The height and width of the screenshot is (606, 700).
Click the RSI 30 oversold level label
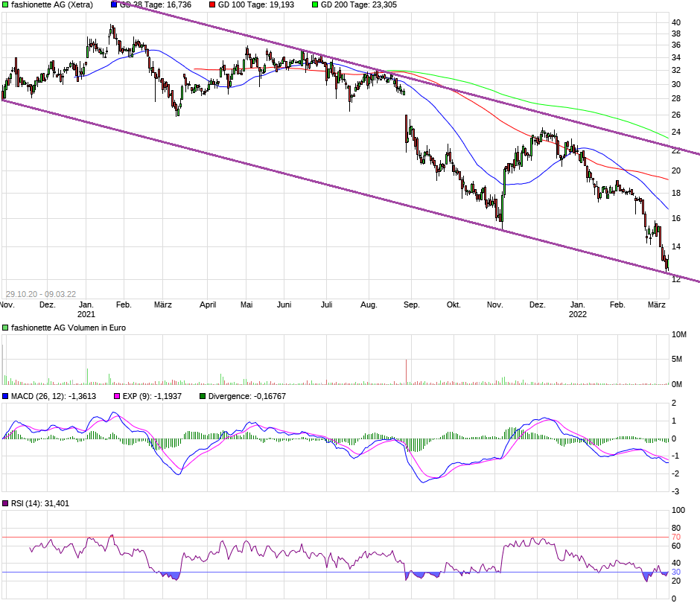coord(676,572)
